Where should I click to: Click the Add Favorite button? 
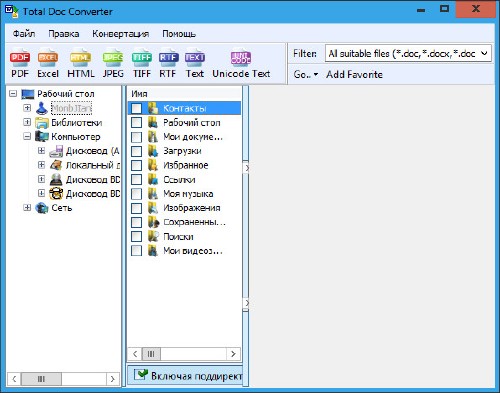tap(354, 74)
